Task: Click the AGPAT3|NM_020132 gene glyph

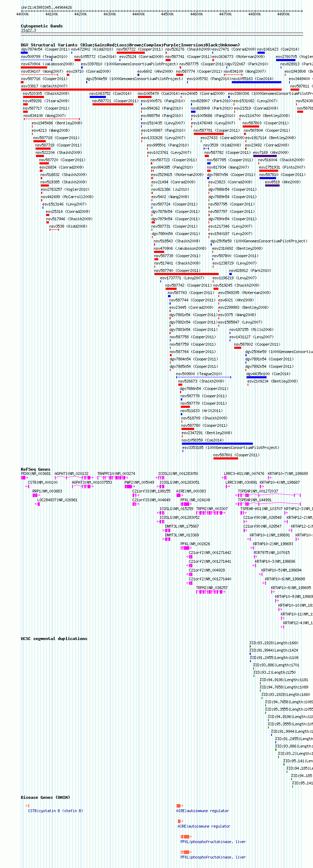Action: point(74,478)
